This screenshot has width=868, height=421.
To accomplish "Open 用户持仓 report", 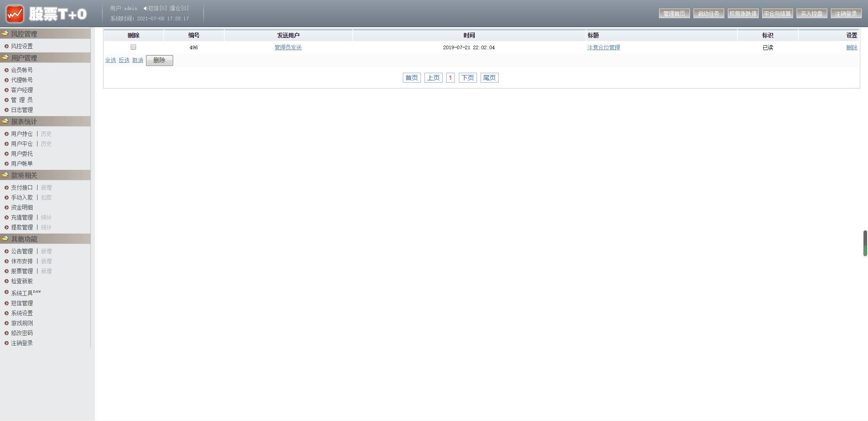I will pyautogui.click(x=22, y=134).
